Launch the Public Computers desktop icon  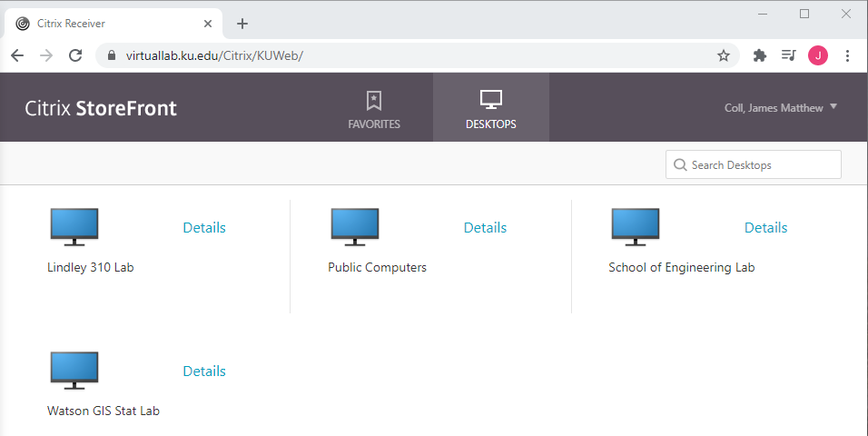click(355, 227)
